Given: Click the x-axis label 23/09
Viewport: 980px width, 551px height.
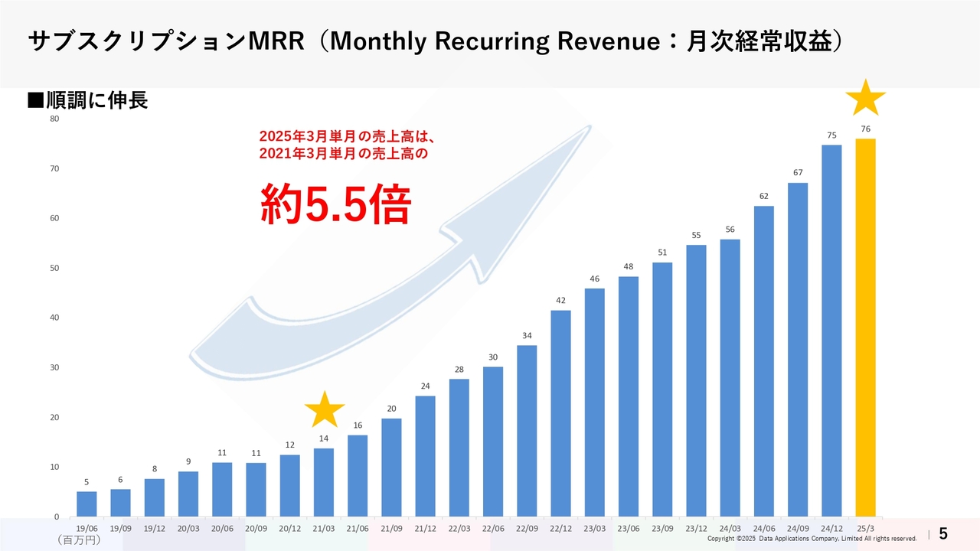Looking at the screenshot, I should [662, 527].
